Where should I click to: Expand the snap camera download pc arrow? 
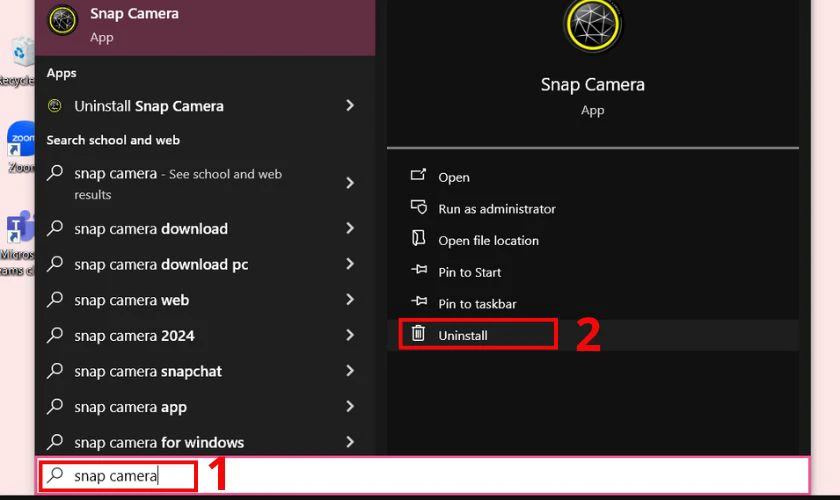click(x=350, y=264)
